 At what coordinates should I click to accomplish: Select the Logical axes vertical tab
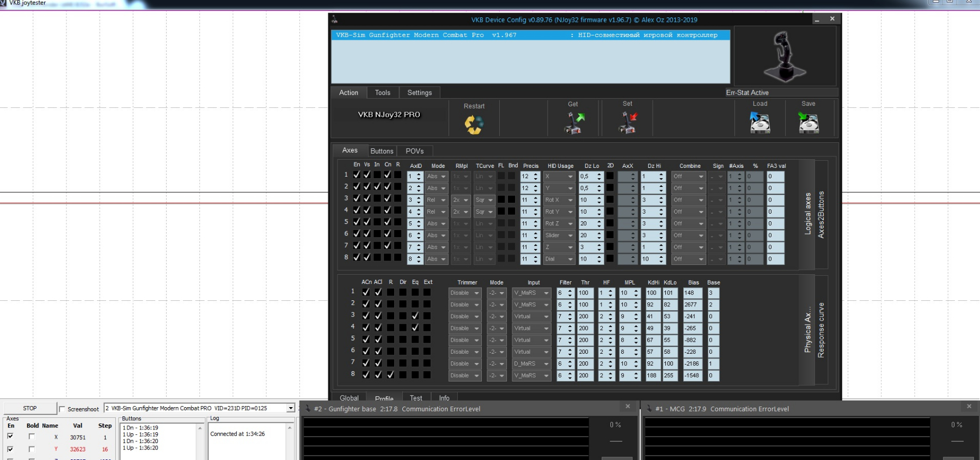coord(807,214)
